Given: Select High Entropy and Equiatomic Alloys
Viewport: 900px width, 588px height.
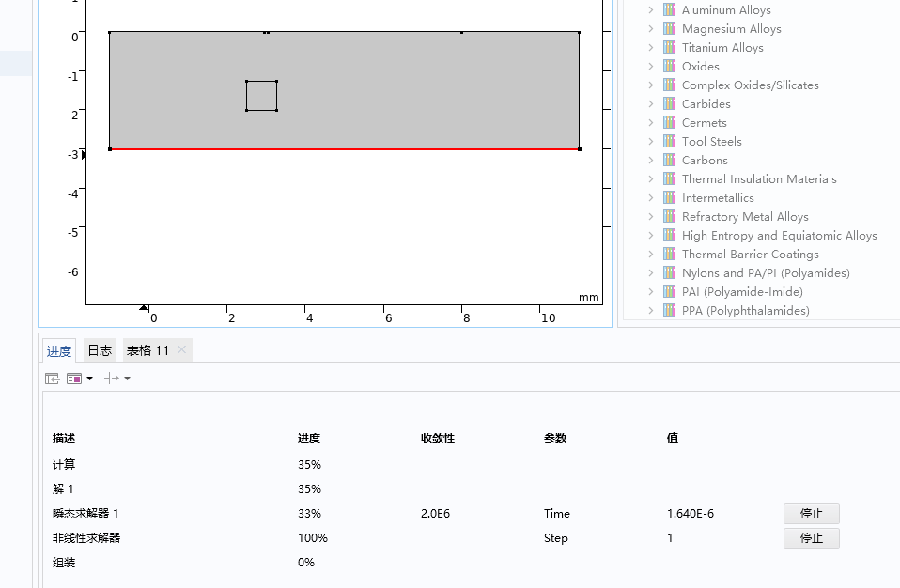Looking at the screenshot, I should tap(779, 236).
